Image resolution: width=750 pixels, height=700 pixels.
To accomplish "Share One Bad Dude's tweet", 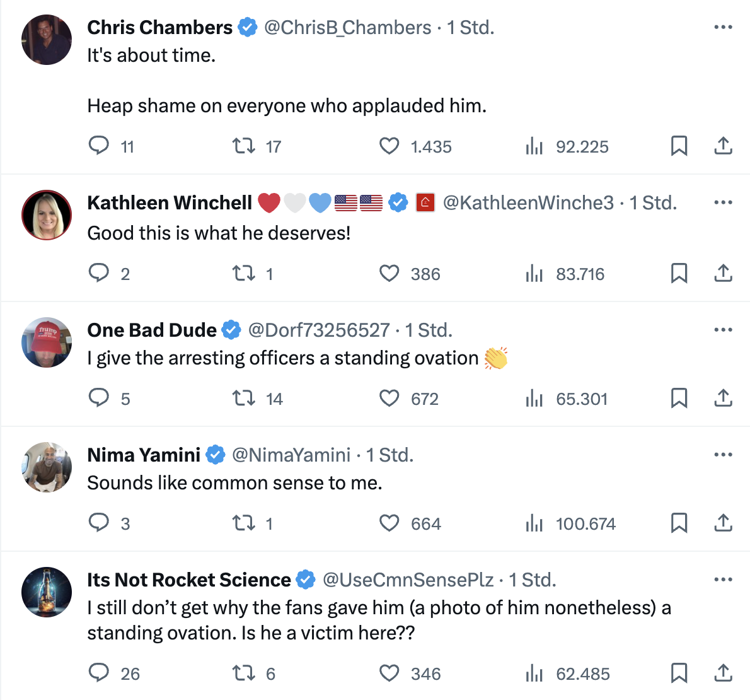I will [723, 398].
